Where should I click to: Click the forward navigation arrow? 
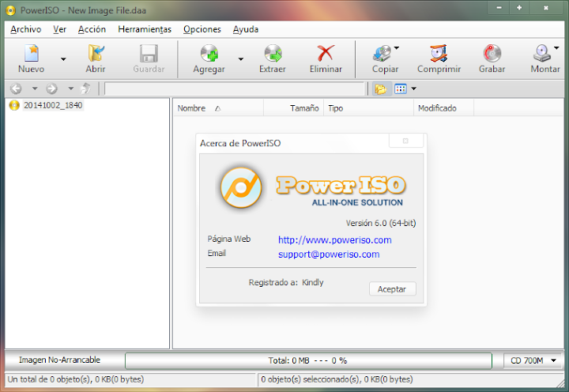click(52, 89)
